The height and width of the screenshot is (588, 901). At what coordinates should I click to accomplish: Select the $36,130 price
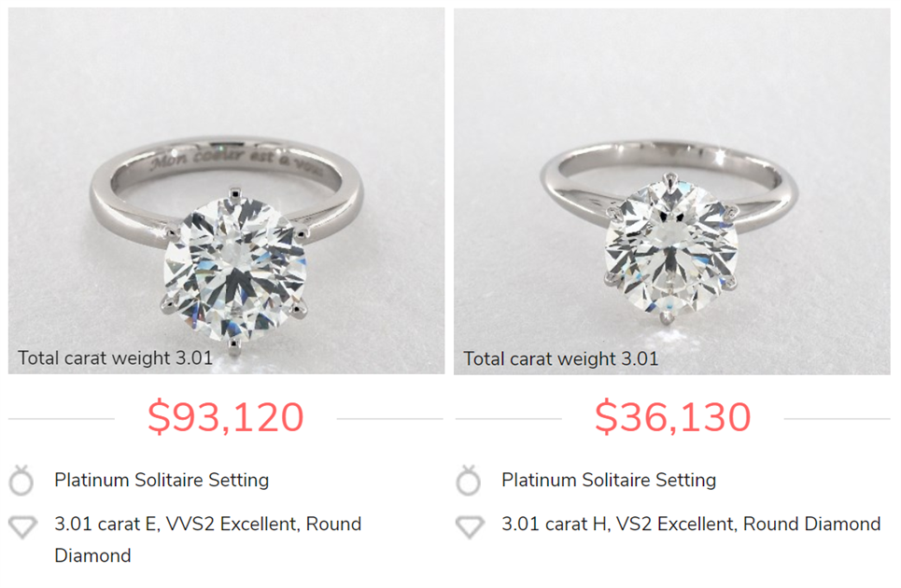672,417
